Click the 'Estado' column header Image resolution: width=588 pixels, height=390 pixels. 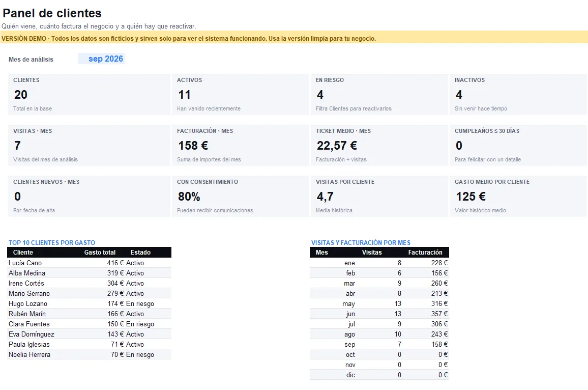tap(140, 252)
